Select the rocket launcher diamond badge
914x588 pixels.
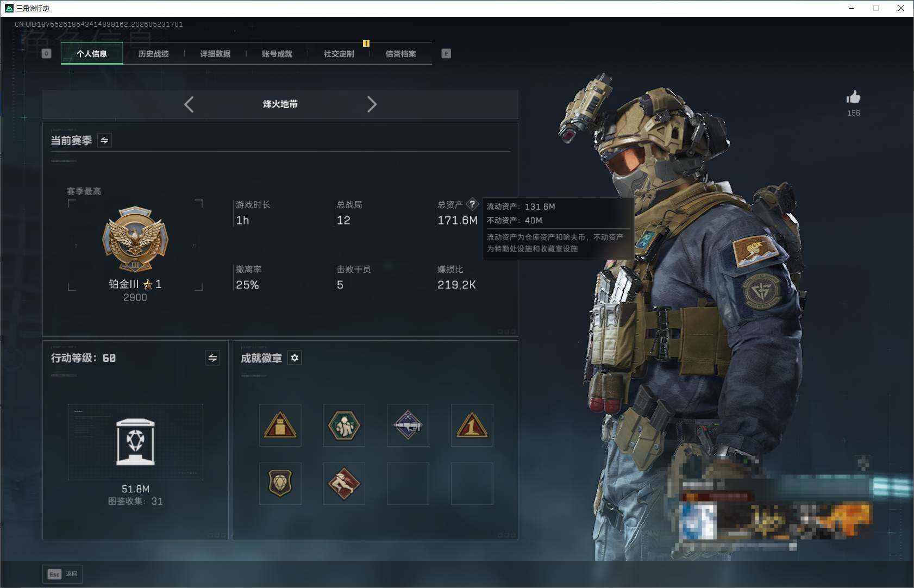pyautogui.click(x=408, y=425)
